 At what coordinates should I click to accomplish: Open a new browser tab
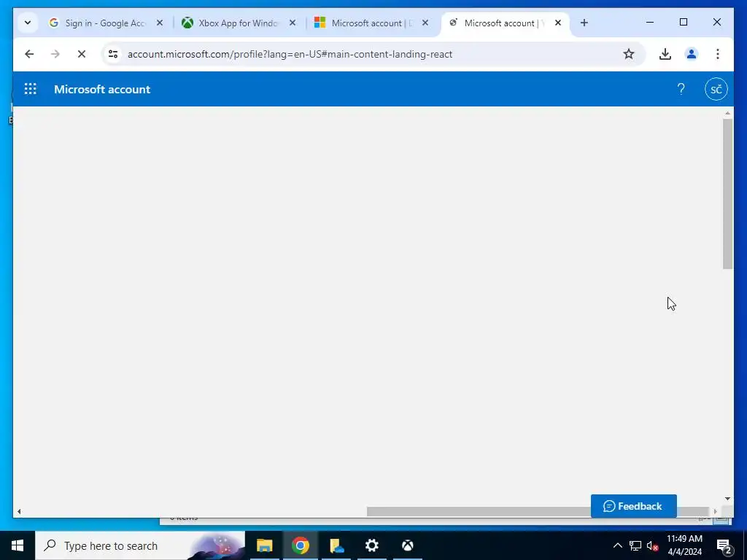(x=584, y=23)
